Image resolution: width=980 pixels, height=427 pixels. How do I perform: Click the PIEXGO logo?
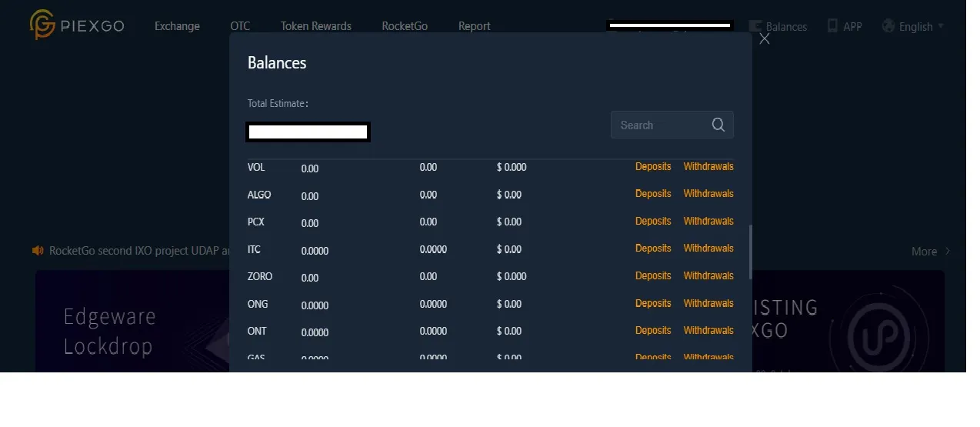pyautogui.click(x=75, y=25)
